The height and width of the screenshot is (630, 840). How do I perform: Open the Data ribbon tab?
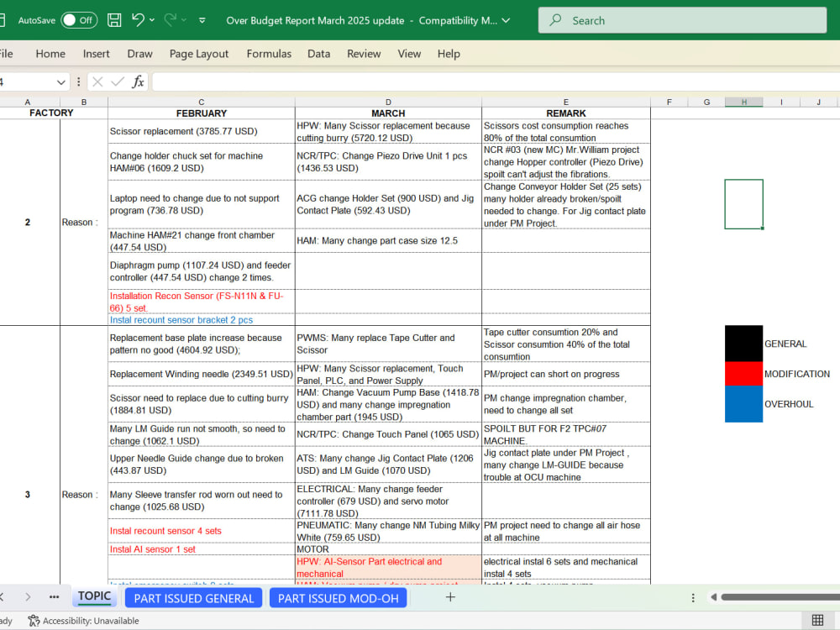point(318,54)
